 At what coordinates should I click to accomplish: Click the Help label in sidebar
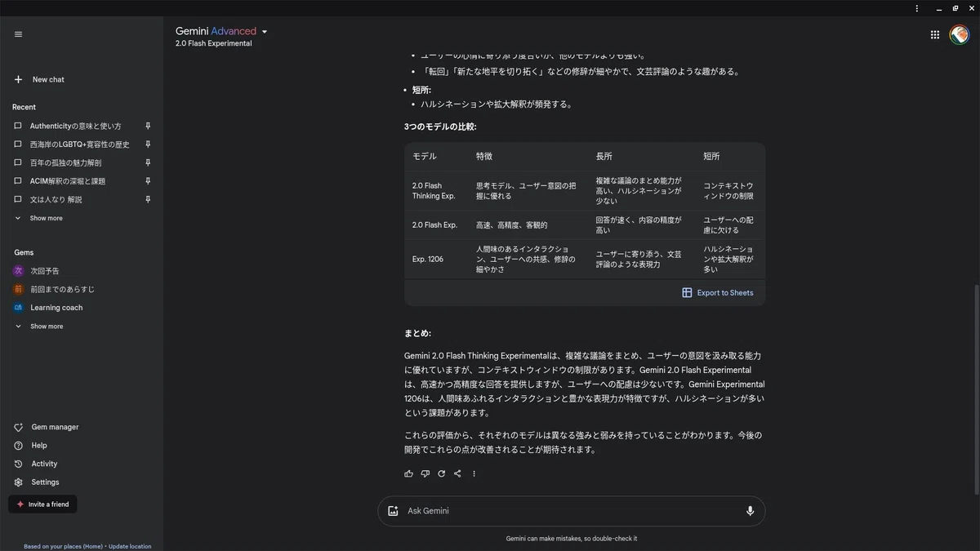pyautogui.click(x=39, y=446)
